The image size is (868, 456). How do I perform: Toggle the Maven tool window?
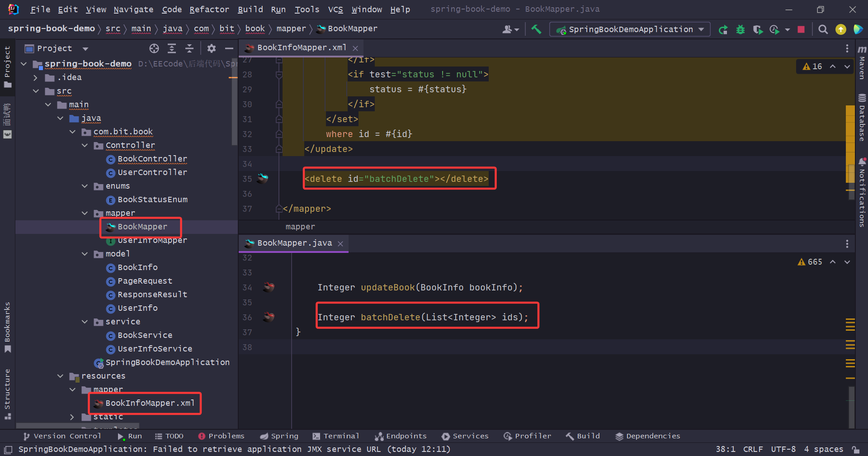point(862,63)
